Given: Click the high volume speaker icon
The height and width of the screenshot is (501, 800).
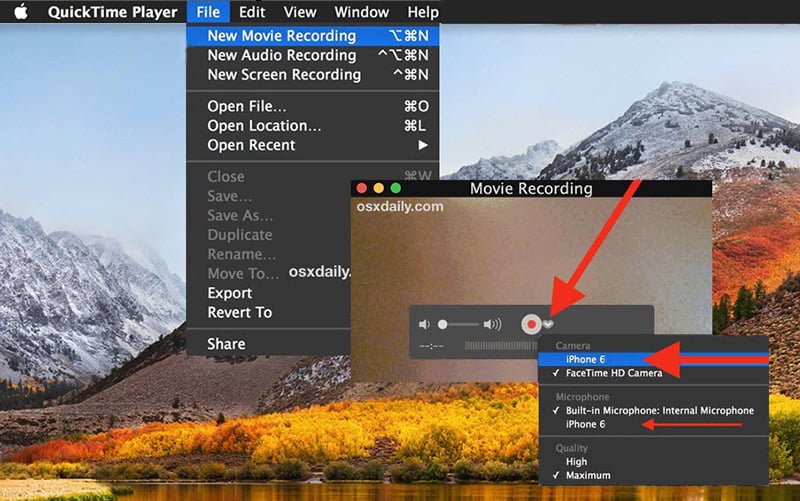Looking at the screenshot, I should coord(492,324).
